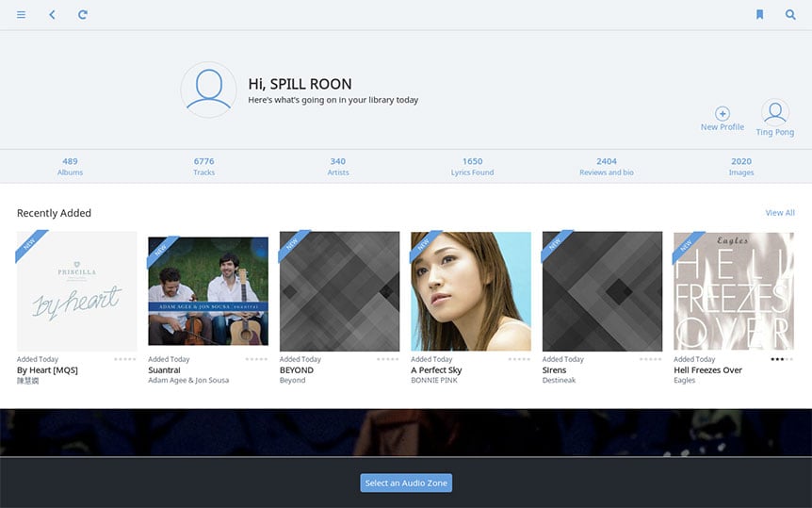Image resolution: width=812 pixels, height=508 pixels.
Task: Rate A Perfect Sky with stars
Action: 519,359
